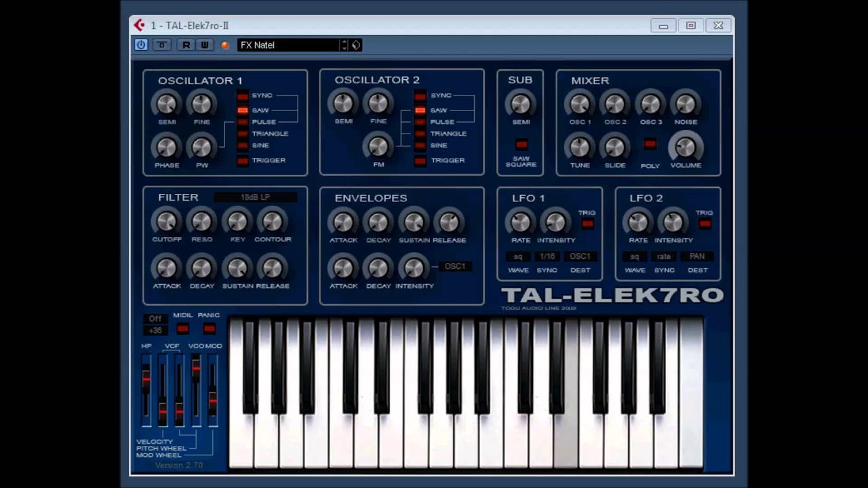Enable LFO 1 TRIG LED
Screen dimensions: 868x488
pyautogui.click(x=587, y=224)
